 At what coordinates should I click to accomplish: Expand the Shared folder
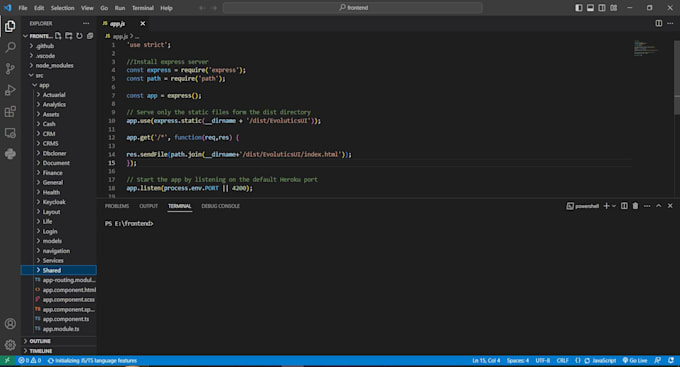coord(59,270)
